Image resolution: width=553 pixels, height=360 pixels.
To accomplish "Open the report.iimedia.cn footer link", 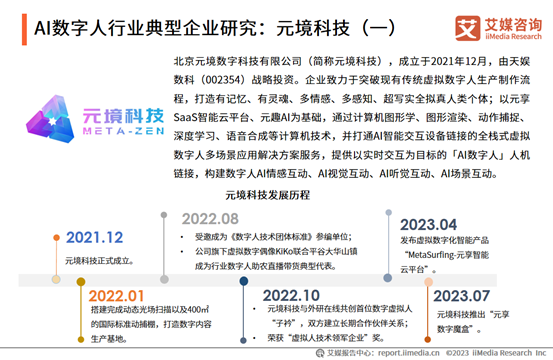I will click(409, 353).
